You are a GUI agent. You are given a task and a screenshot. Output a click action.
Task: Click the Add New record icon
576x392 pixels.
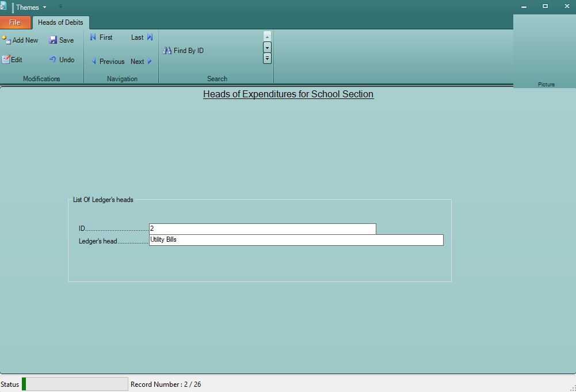pyautogui.click(x=6, y=40)
